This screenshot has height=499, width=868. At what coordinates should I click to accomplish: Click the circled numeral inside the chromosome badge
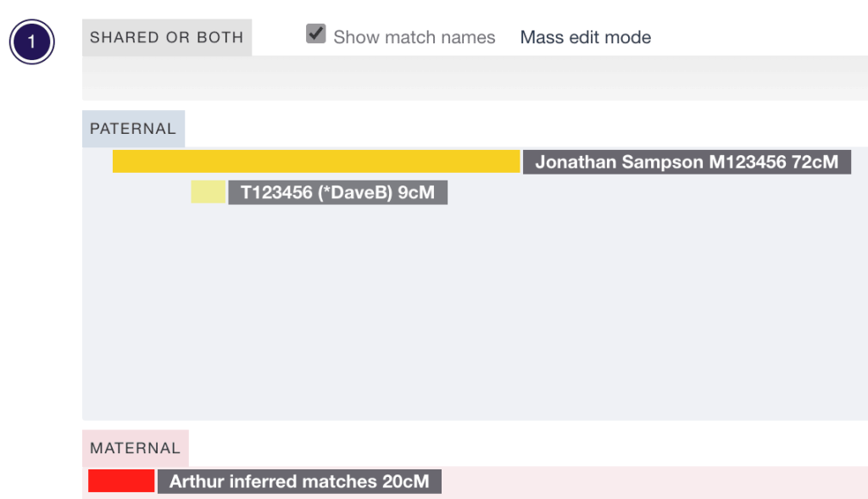pyautogui.click(x=31, y=42)
